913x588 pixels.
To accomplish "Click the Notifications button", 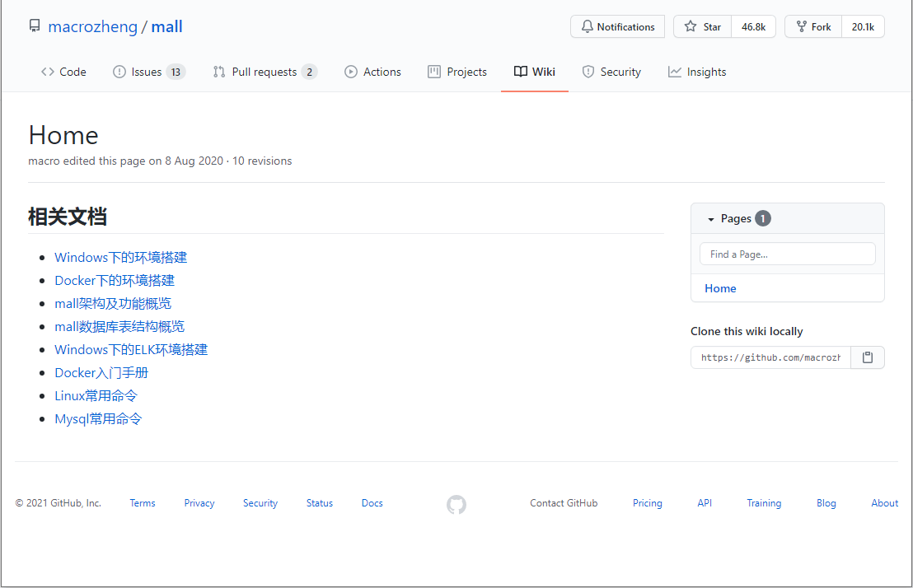I will tap(618, 27).
